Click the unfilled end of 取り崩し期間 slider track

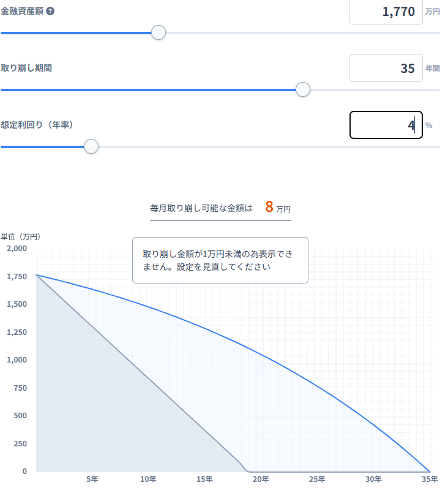click(375, 90)
